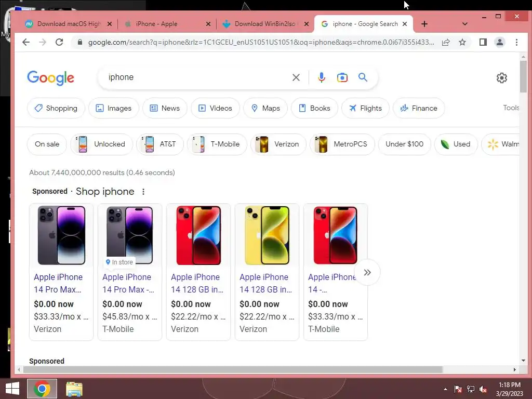Start voice search with microphone icon

pyautogui.click(x=321, y=77)
